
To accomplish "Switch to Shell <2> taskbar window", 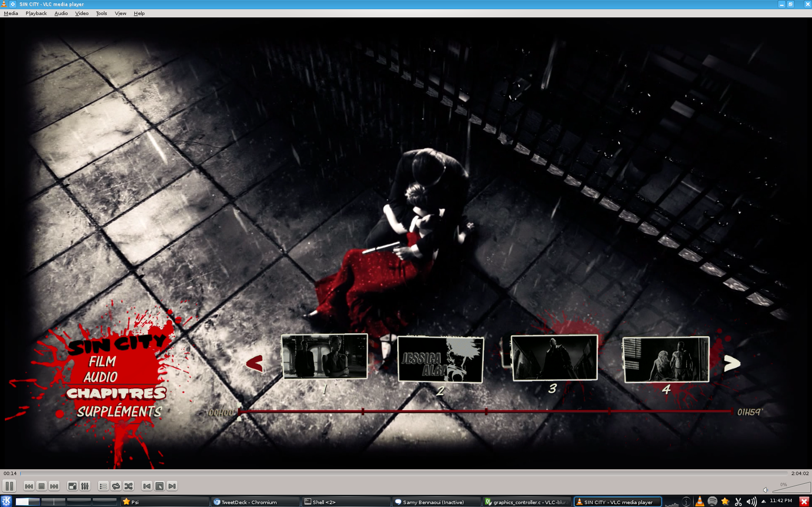I will (346, 502).
